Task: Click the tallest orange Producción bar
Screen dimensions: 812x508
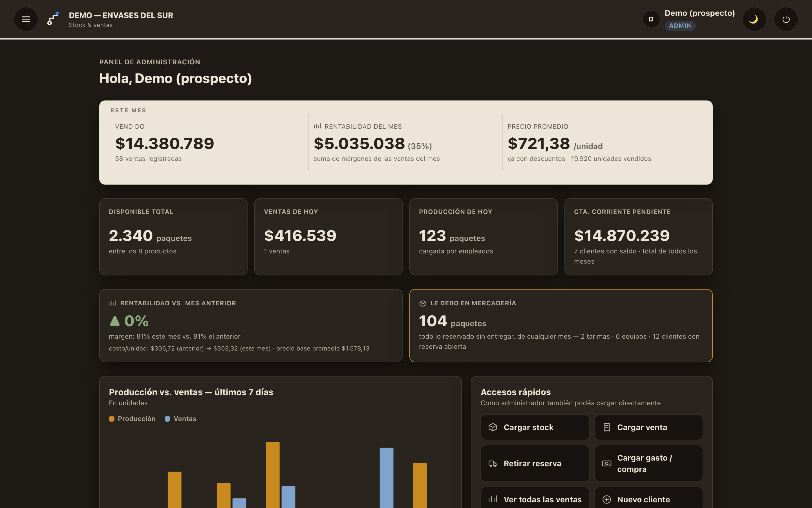Action: click(x=272, y=475)
